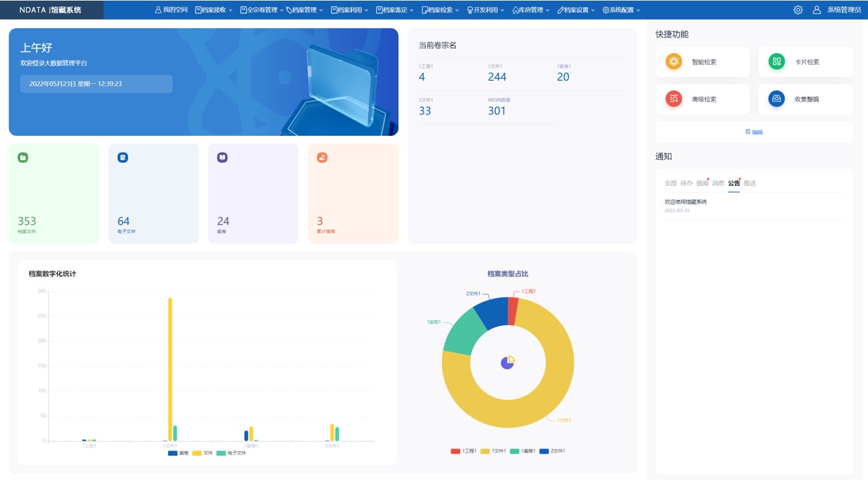Viewport: 868px width, 480px height.
Task: Click the 353 档案文件 count
Action: pos(27,221)
